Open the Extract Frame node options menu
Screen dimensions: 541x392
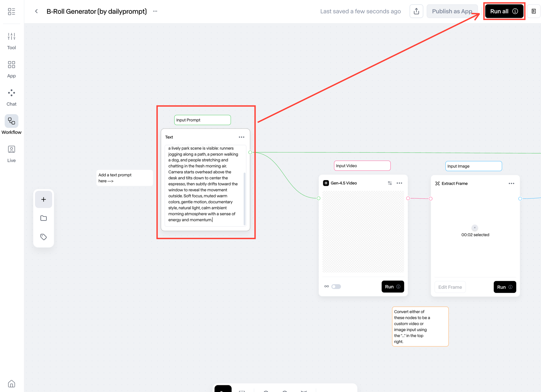tap(511, 183)
